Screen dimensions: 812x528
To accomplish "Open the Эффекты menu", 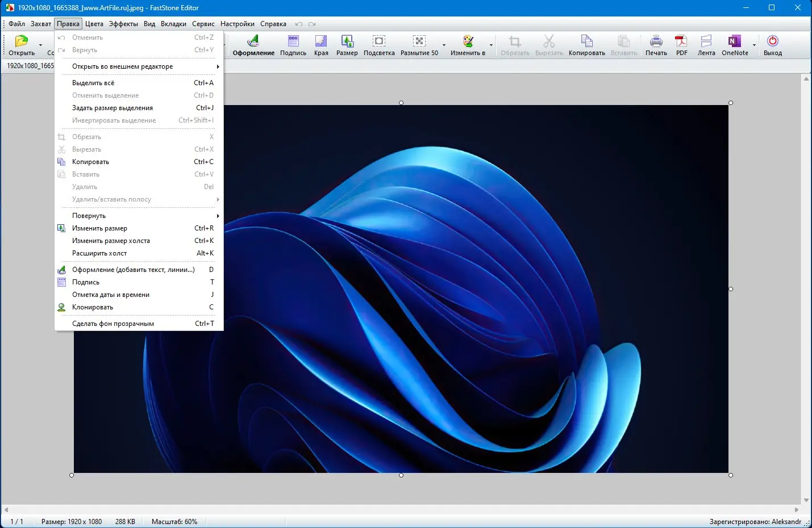I will tap(123, 24).
